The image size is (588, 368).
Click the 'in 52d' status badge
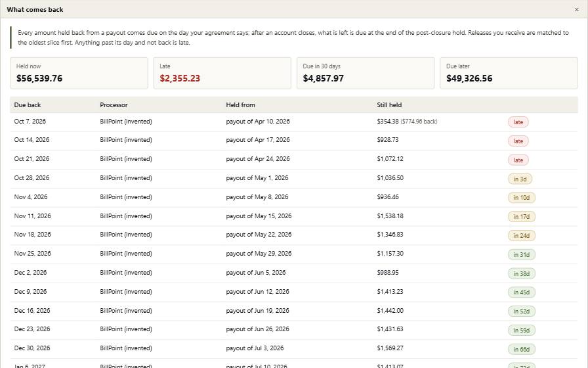pos(522,311)
